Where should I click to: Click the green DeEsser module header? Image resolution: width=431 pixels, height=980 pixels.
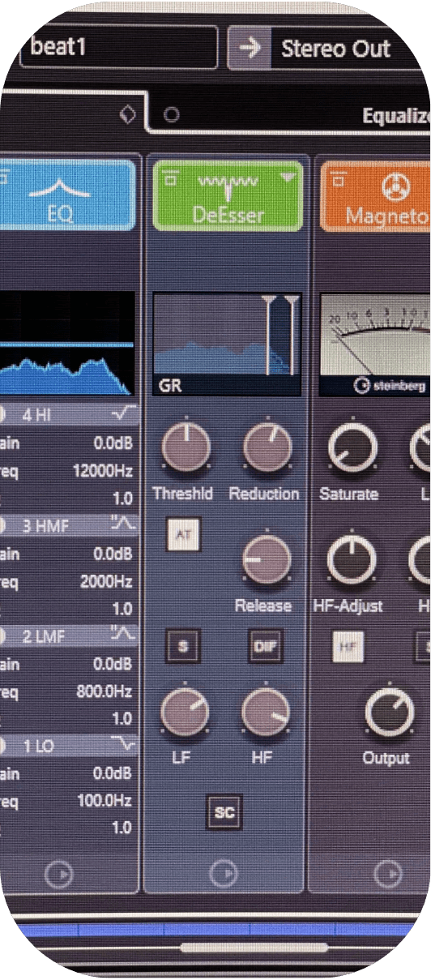pos(228,195)
